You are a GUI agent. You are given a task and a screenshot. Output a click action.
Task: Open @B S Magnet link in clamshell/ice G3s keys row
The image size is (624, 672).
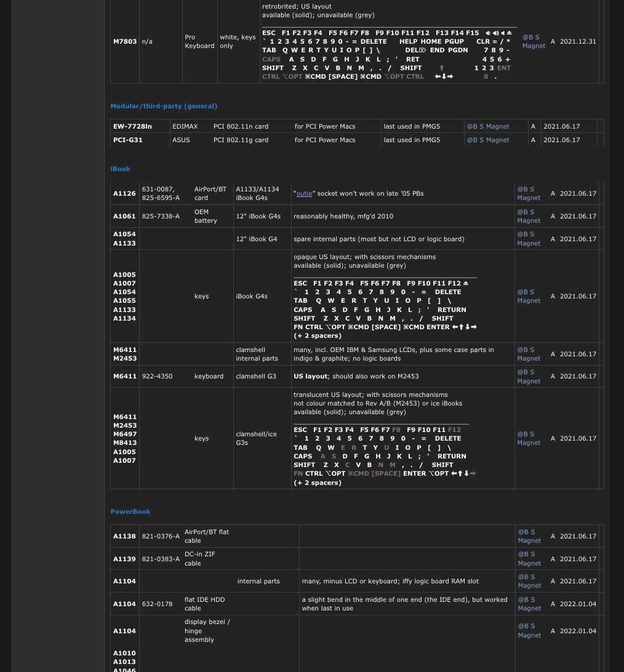coord(529,439)
